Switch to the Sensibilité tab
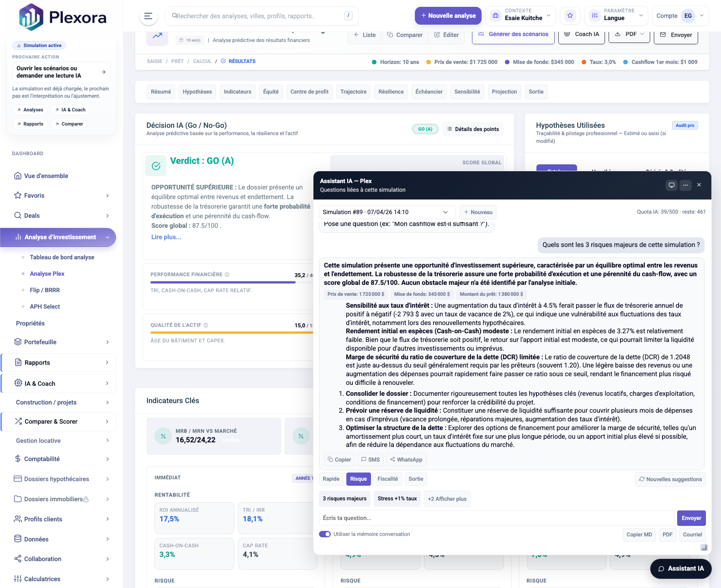This screenshot has width=721, height=588. tap(467, 92)
